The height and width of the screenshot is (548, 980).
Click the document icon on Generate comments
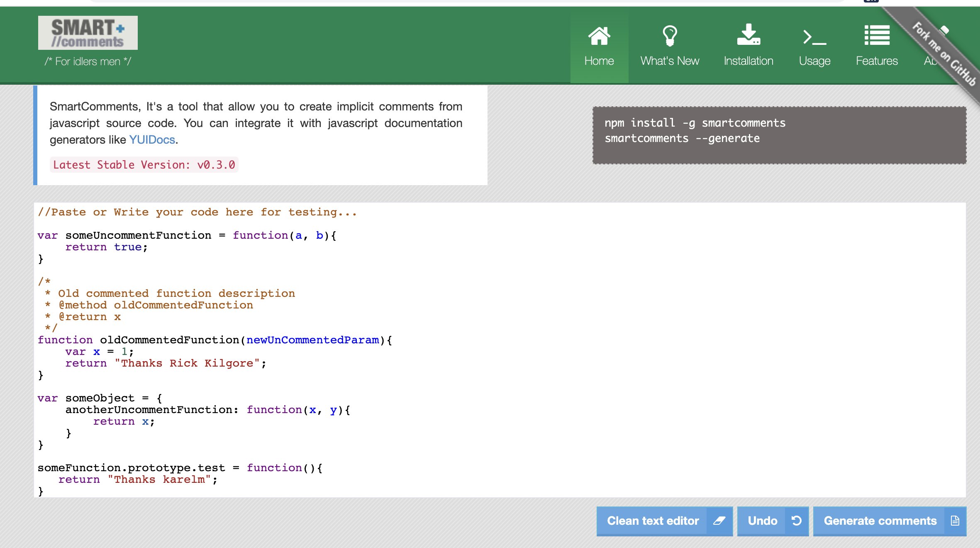(955, 521)
